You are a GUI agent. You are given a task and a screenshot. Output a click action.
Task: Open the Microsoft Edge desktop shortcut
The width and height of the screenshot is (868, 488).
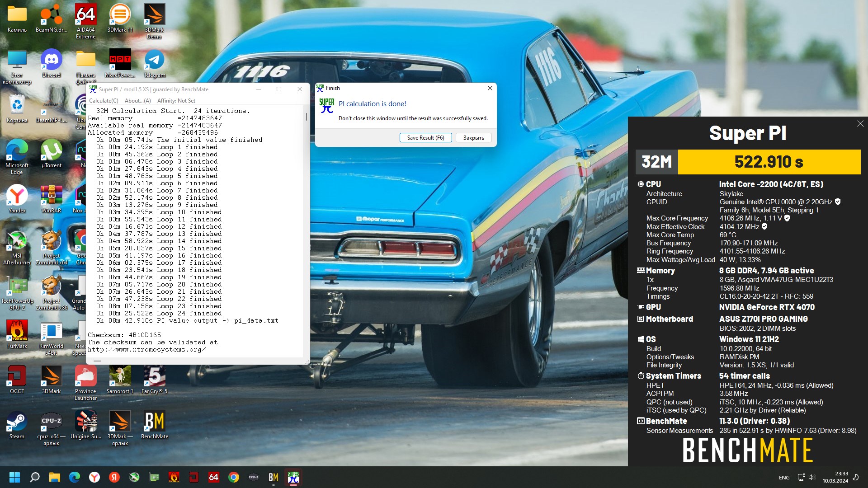17,157
